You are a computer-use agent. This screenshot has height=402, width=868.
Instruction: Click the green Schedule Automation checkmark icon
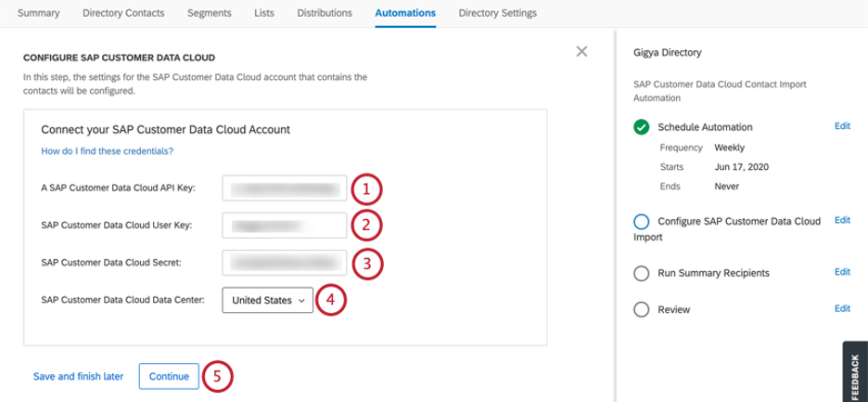click(641, 127)
